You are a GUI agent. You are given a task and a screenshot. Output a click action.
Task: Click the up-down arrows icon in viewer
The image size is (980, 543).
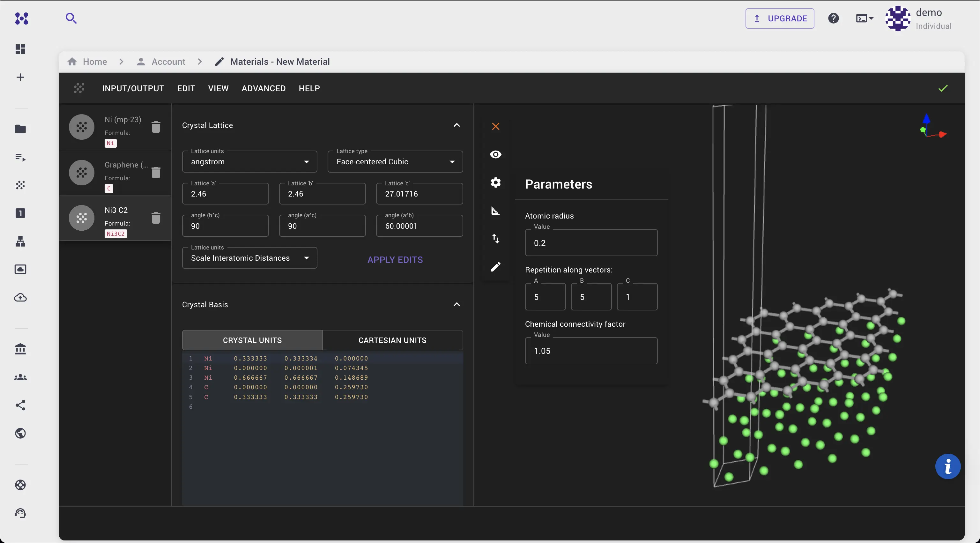[495, 239]
